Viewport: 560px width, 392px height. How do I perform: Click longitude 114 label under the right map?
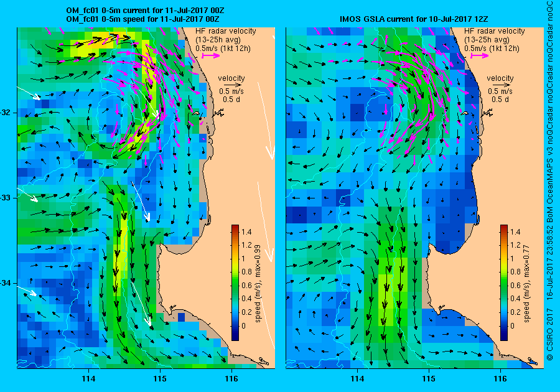coord(357,379)
